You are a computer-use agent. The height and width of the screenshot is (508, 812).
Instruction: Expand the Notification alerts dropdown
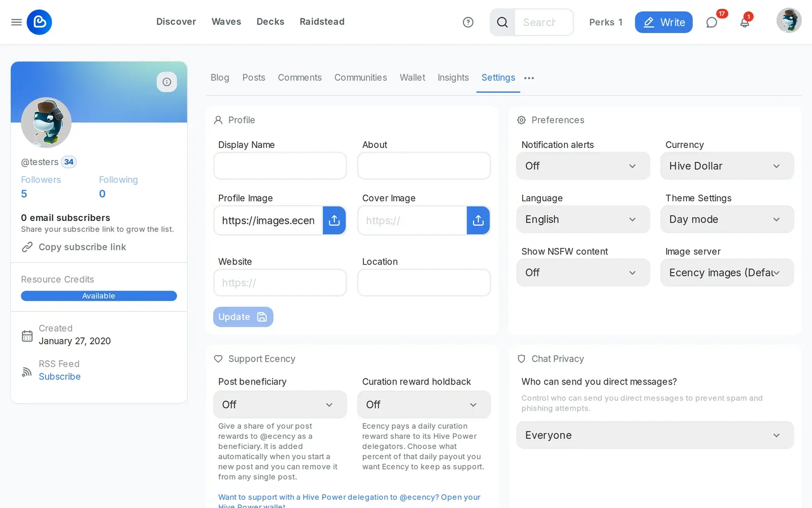[x=583, y=166]
